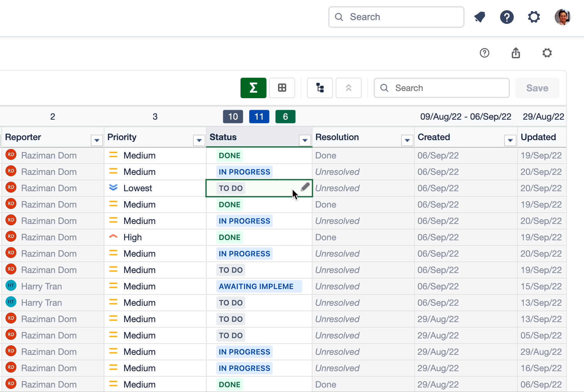Open the Created column filter dropdown
The height and width of the screenshot is (392, 584).
point(510,140)
